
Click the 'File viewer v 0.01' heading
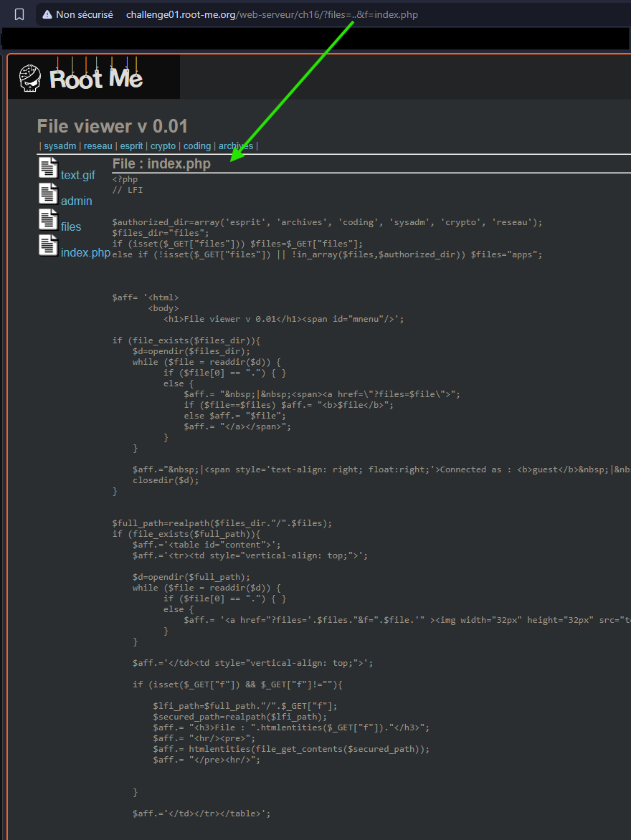(113, 127)
